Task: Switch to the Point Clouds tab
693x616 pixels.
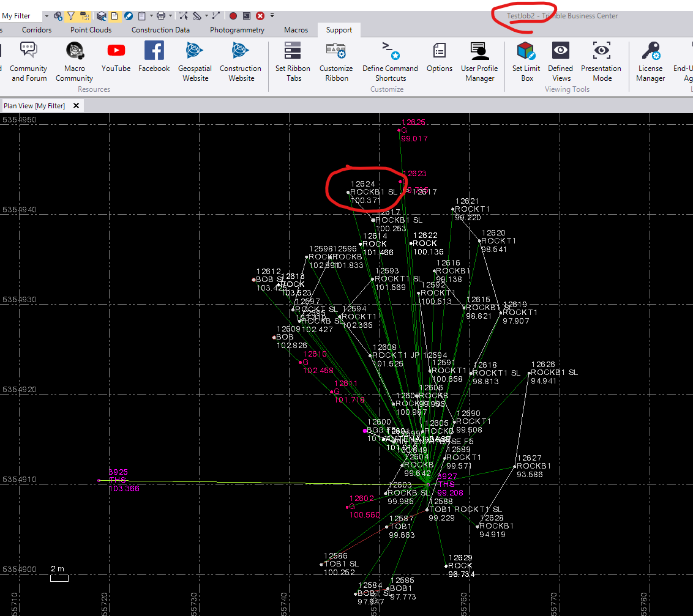Action: point(91,29)
